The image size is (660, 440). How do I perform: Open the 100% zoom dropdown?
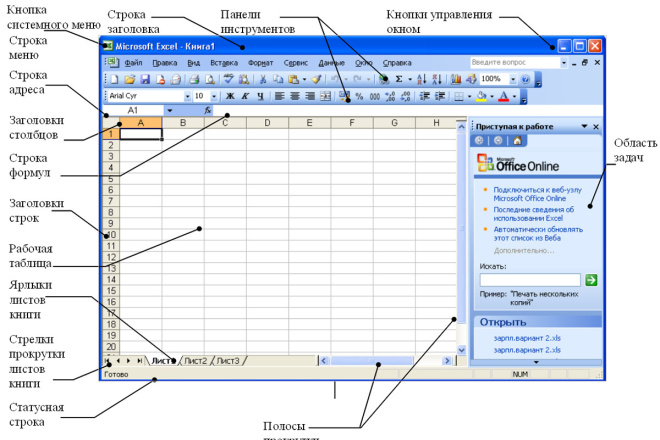tap(513, 79)
